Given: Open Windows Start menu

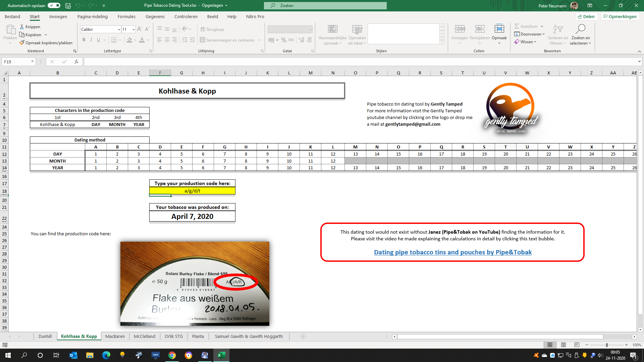Looking at the screenshot, I should tap(8, 355).
